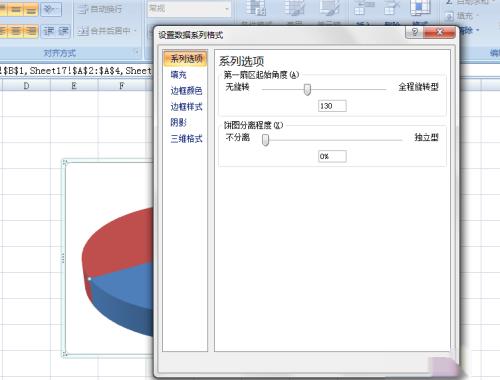Screen dimensions: 500x380
Task: Click the chart's top-left corner handle
Action: click(64, 163)
